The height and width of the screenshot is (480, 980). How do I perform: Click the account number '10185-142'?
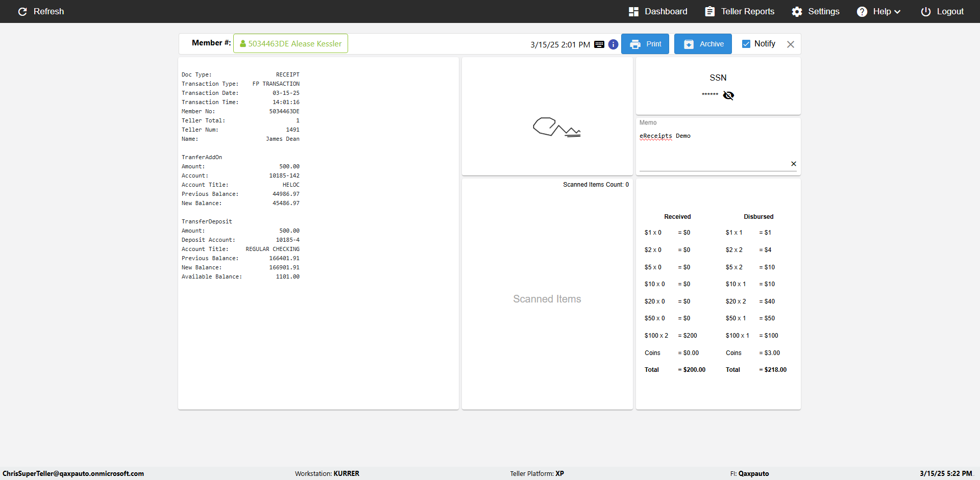click(284, 175)
